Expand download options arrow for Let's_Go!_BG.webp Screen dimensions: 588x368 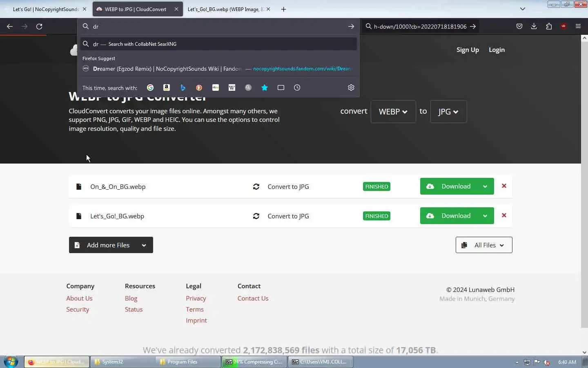click(x=485, y=216)
